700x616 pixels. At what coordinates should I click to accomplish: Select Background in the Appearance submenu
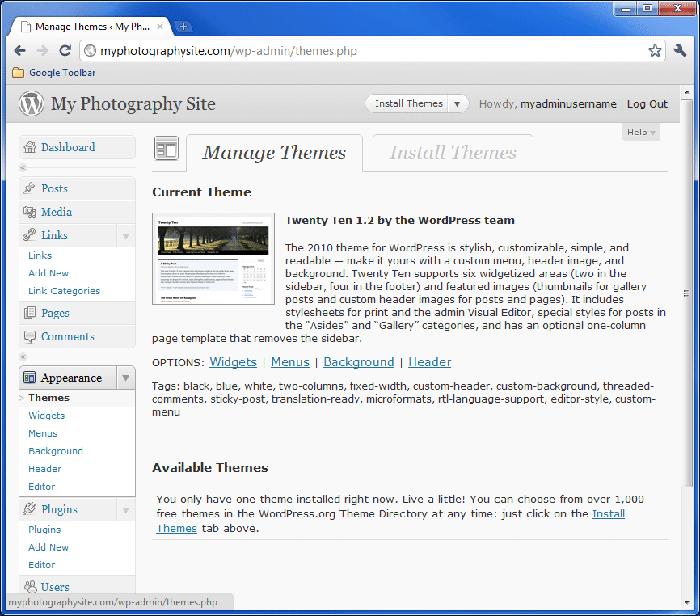pyautogui.click(x=56, y=451)
